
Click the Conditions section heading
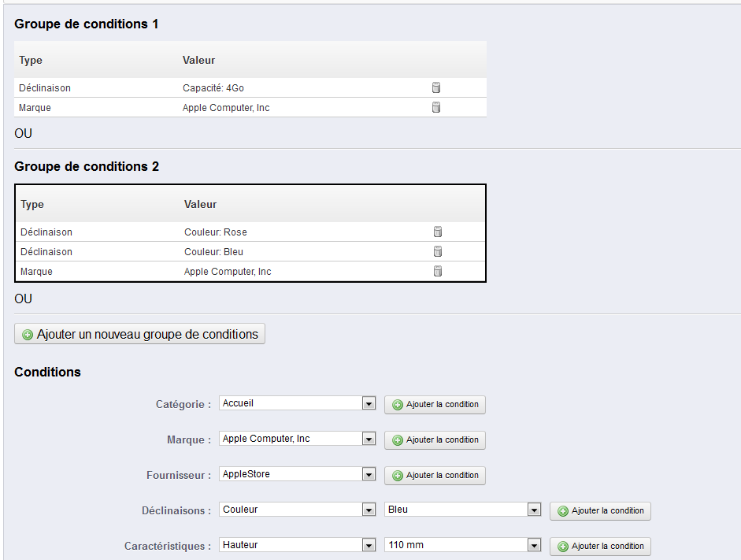click(x=47, y=372)
